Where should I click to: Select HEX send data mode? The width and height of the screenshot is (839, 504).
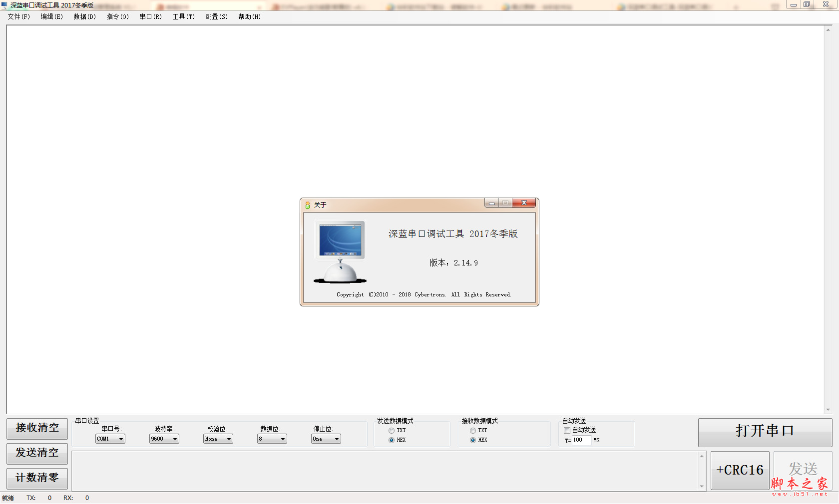tap(392, 440)
